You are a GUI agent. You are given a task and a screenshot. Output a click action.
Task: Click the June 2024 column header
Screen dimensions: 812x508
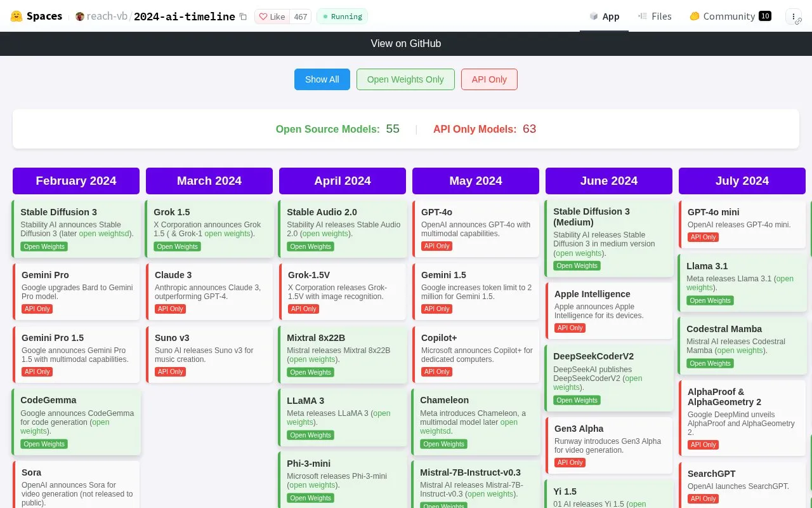coord(609,181)
